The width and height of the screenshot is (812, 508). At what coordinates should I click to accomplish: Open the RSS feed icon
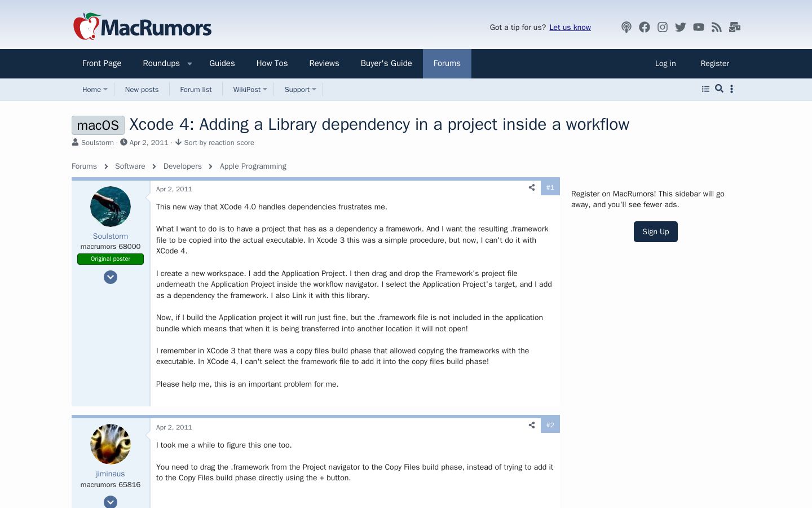coord(717,27)
